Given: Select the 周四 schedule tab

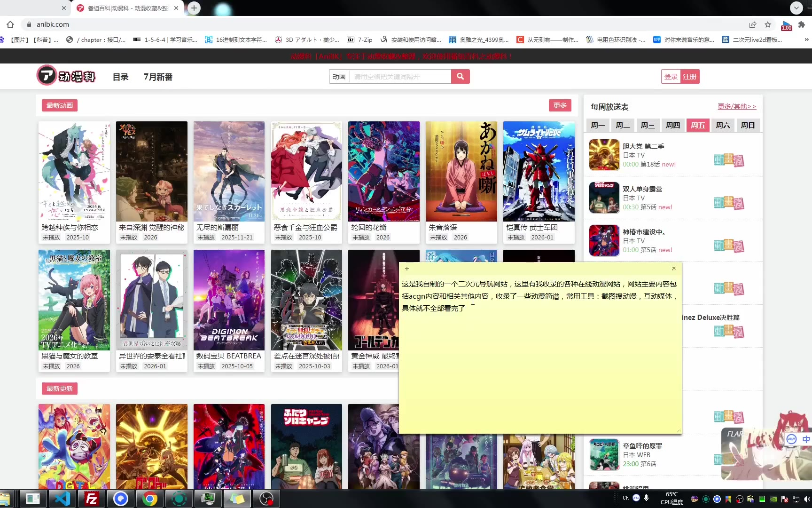Looking at the screenshot, I should pos(673,125).
